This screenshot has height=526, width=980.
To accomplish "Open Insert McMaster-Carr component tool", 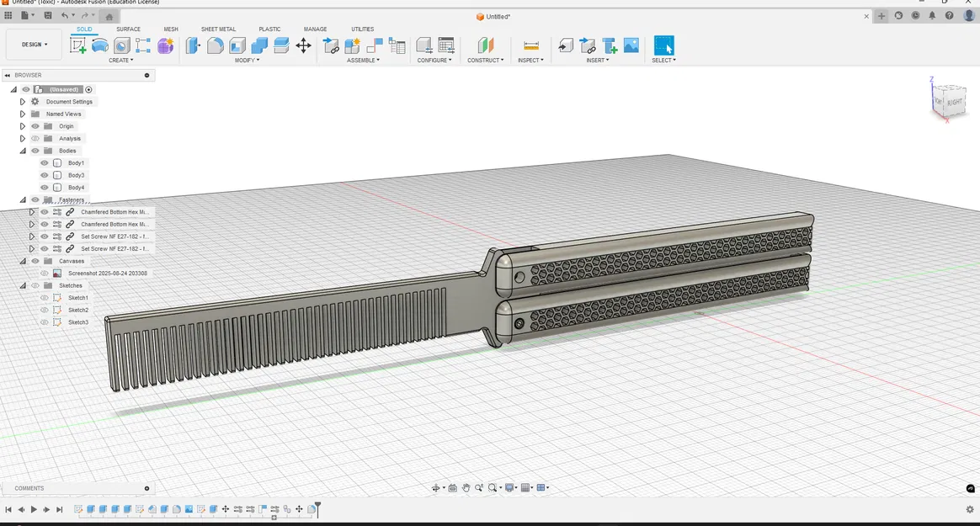I will [x=609, y=45].
